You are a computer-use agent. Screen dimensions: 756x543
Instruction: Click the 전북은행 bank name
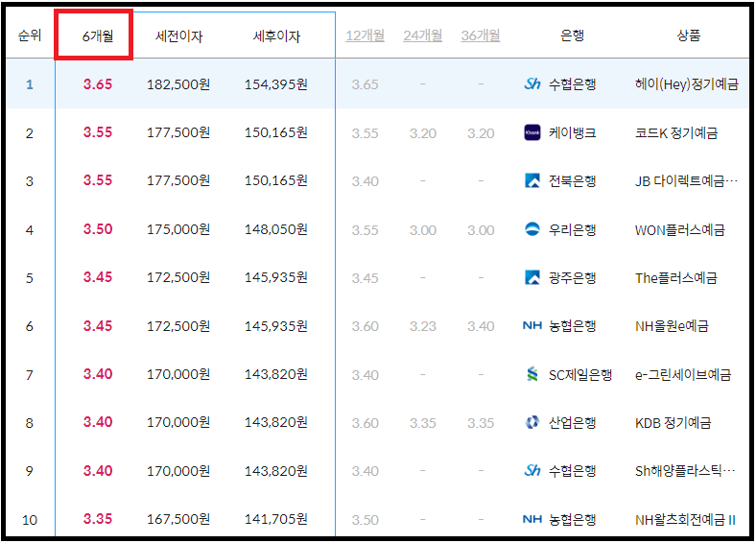573,181
